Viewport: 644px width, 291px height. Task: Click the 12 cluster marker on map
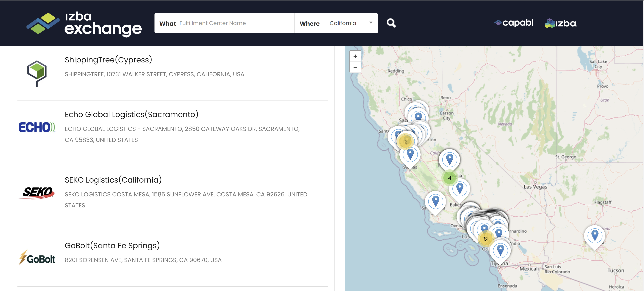coord(405,142)
